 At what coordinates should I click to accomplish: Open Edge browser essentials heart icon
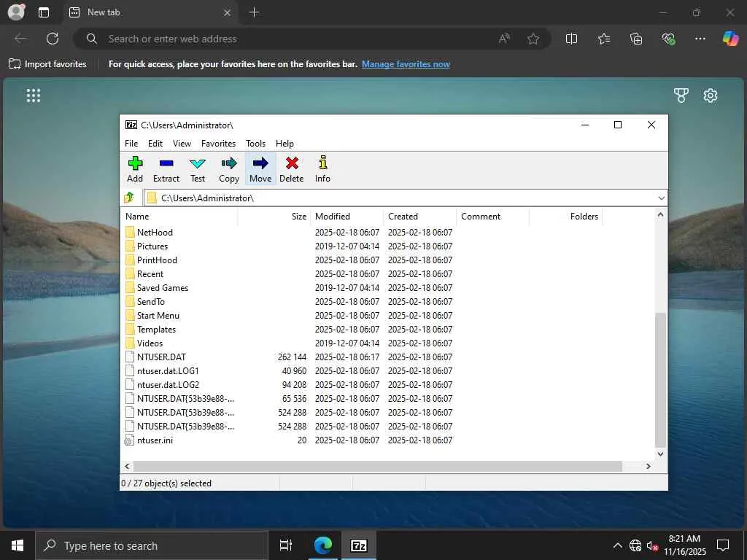[669, 39]
